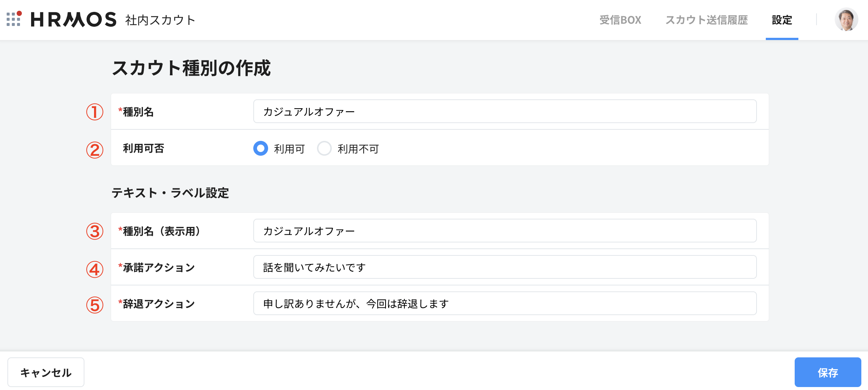This screenshot has width=868, height=390.
Task: Open the user profile avatar
Action: point(846,20)
